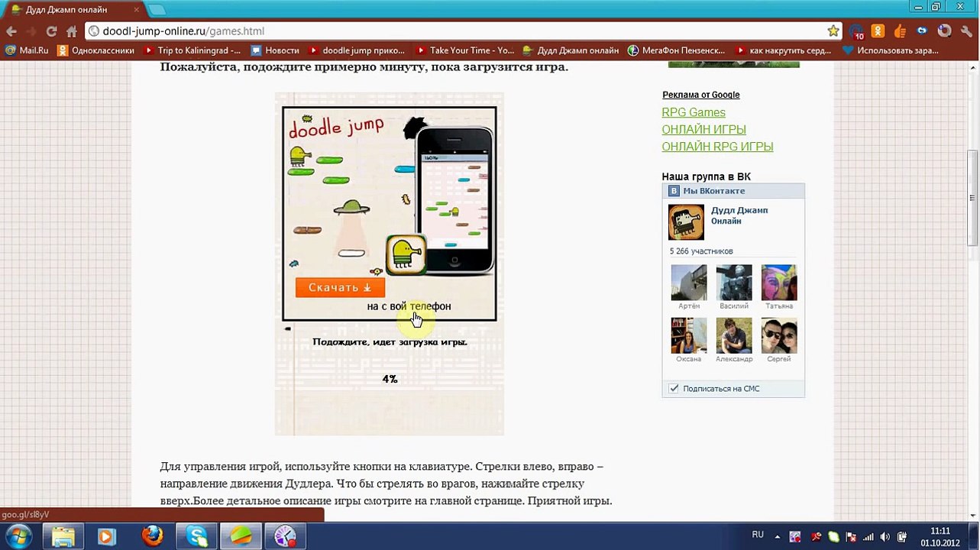Image resolution: width=980 pixels, height=550 pixels.
Task: Open the doodle jump прико... bookmark
Action: click(x=356, y=50)
